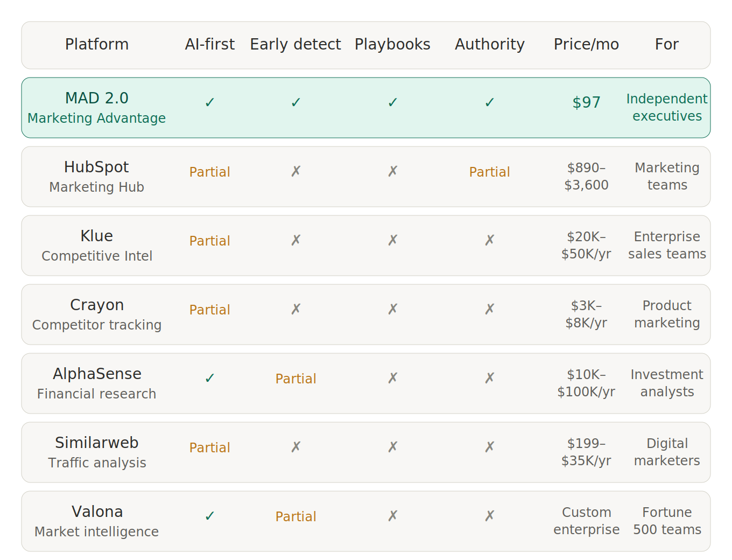Click Valona Early detect Partial value

click(295, 516)
